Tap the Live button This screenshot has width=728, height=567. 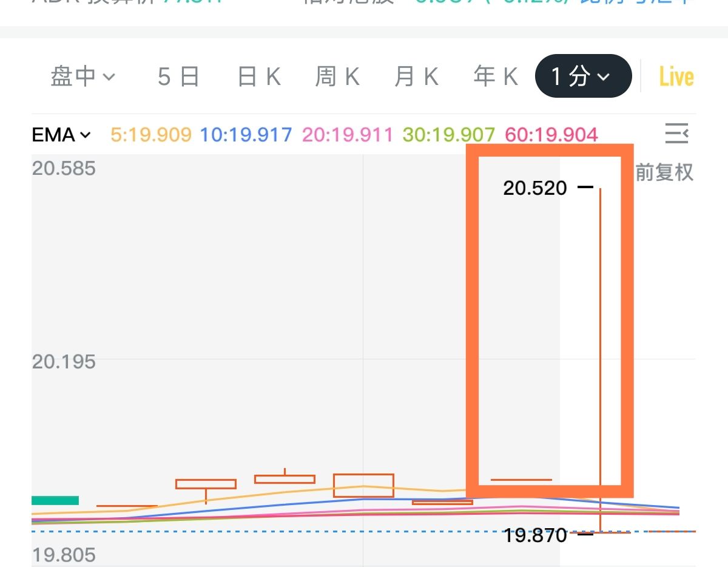676,77
